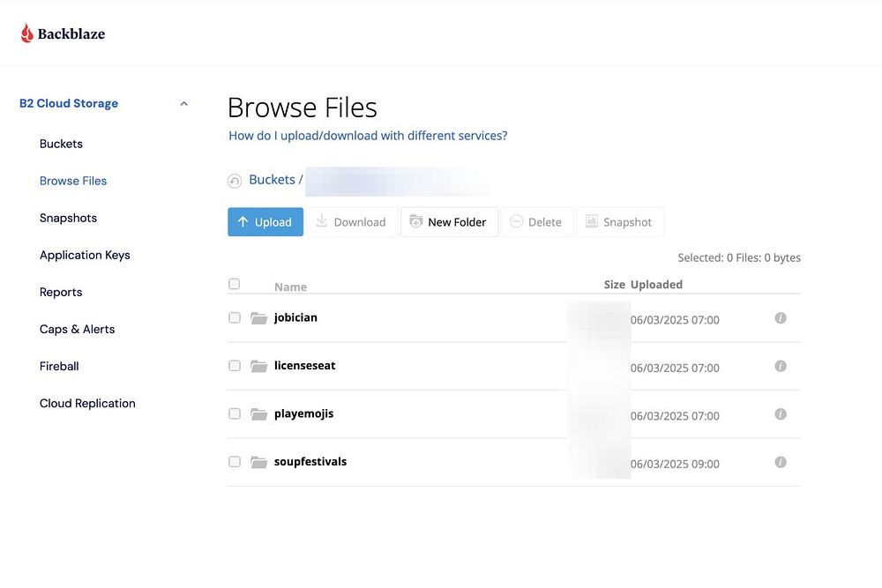Screen dimensions: 882x588
Task: Open the jobician folder name
Action: click(x=295, y=317)
